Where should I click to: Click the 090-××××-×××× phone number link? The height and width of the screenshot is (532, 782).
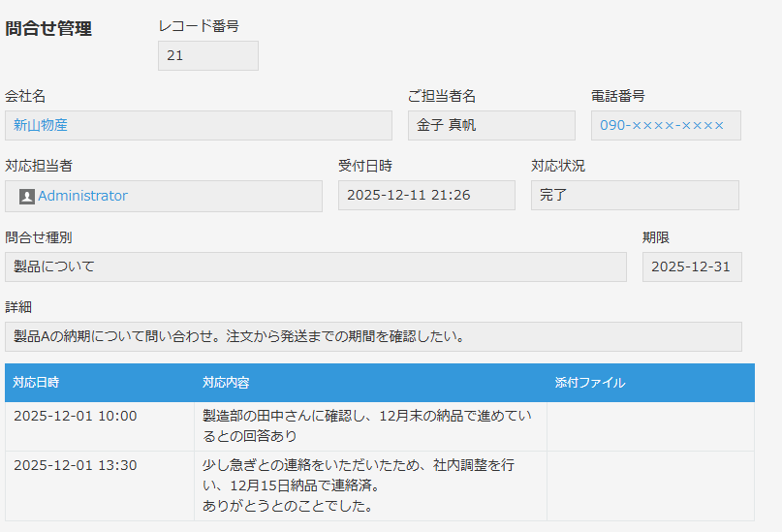pos(661,125)
